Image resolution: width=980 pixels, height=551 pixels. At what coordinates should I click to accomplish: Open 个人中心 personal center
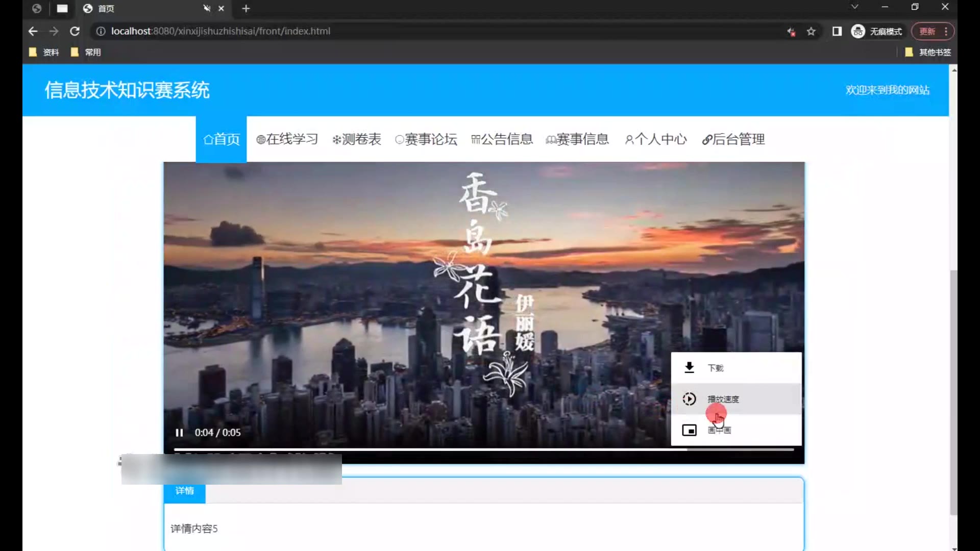tap(656, 139)
